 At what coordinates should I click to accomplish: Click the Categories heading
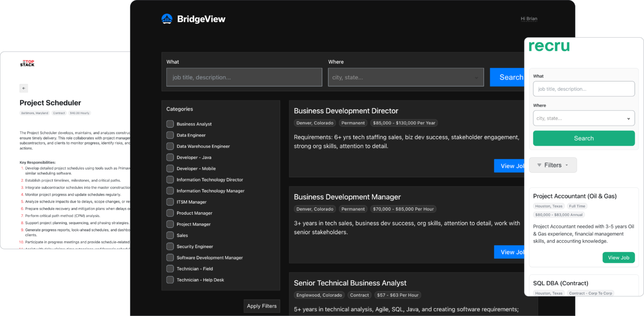click(x=180, y=109)
